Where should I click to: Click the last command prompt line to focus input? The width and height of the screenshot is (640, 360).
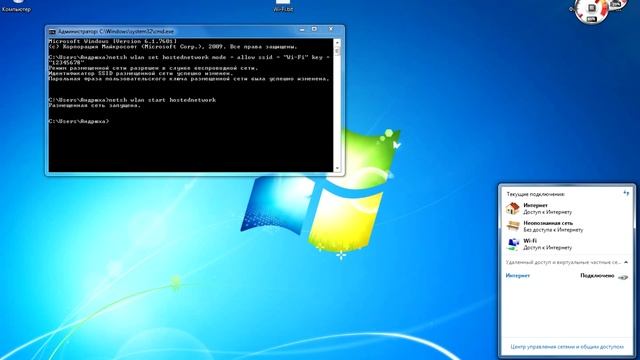tap(79, 121)
